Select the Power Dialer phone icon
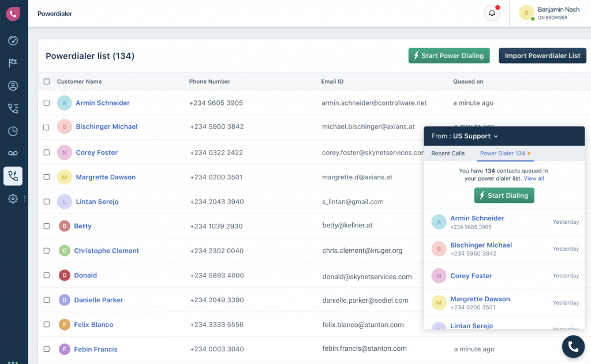The height and width of the screenshot is (364, 591). tap(13, 176)
